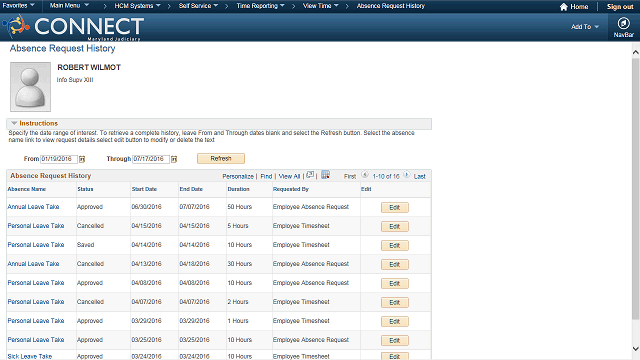
Task: Download table to spreadsheet icon
Action: pyautogui.click(x=325, y=175)
